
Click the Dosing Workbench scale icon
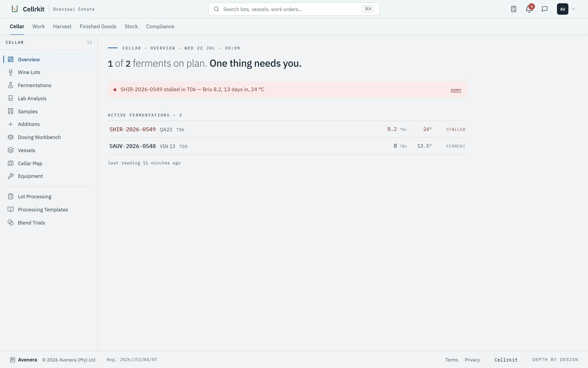click(x=10, y=137)
